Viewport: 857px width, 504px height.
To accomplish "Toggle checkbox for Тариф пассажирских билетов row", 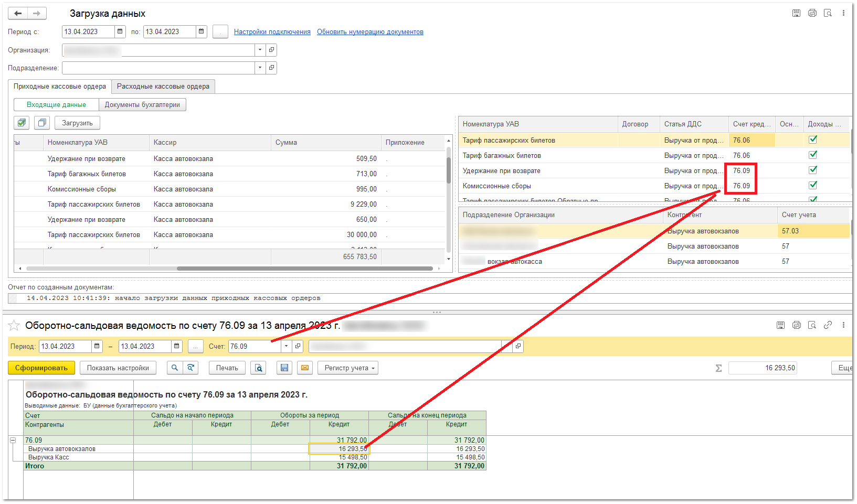I will (x=813, y=140).
